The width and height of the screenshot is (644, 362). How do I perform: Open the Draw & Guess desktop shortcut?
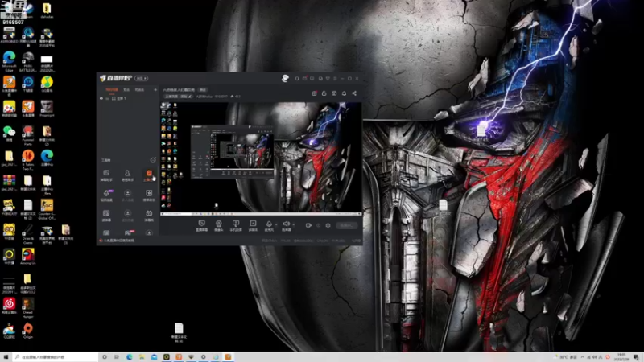(28, 234)
